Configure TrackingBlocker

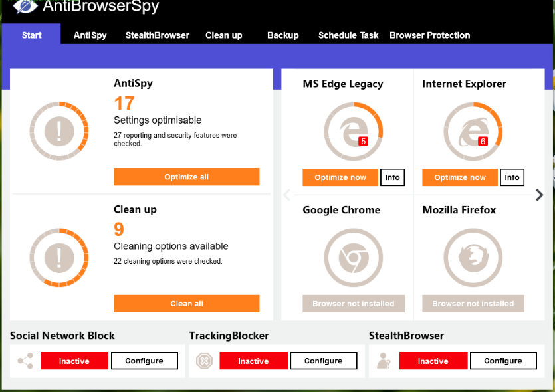click(324, 361)
